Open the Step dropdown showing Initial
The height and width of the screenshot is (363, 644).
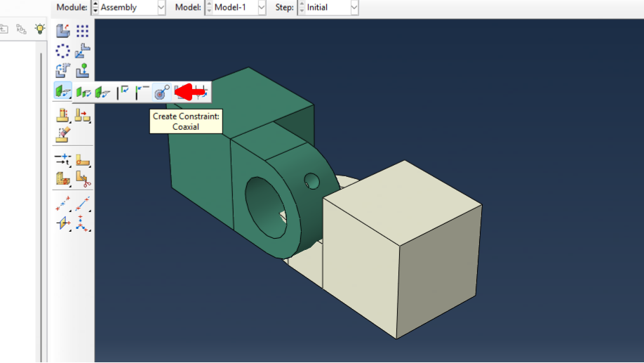pos(328,8)
